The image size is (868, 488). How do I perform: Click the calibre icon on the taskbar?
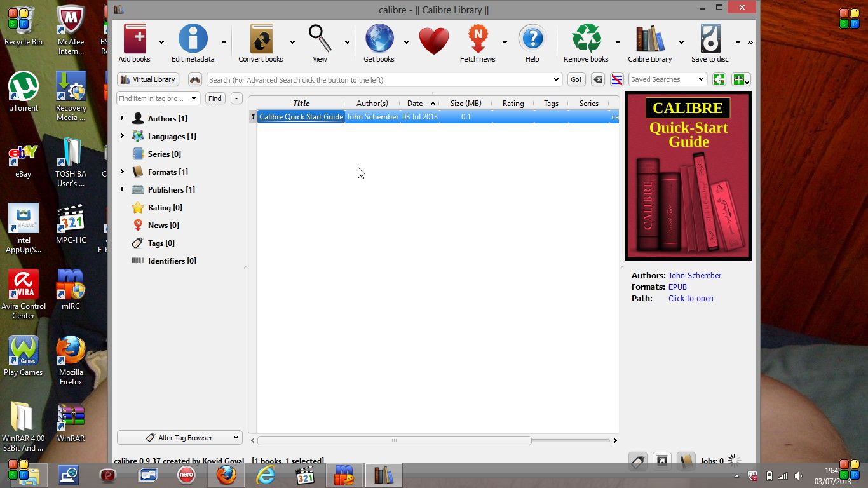tap(384, 475)
